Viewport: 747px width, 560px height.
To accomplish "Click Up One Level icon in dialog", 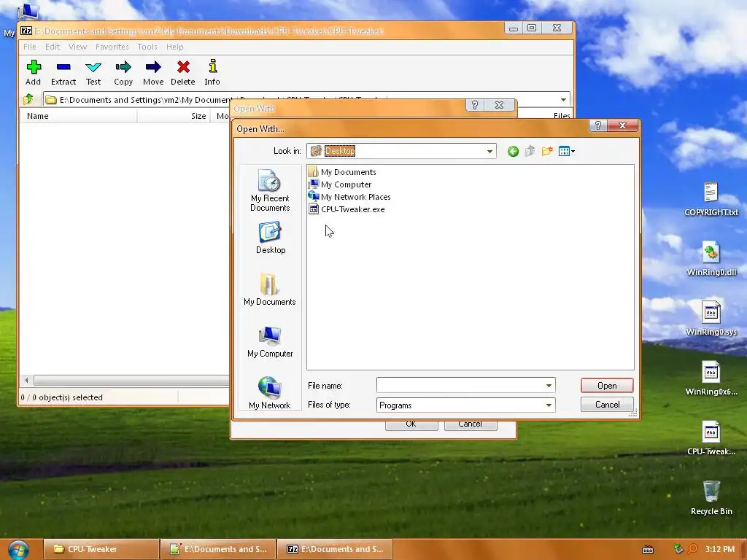I will [530, 152].
